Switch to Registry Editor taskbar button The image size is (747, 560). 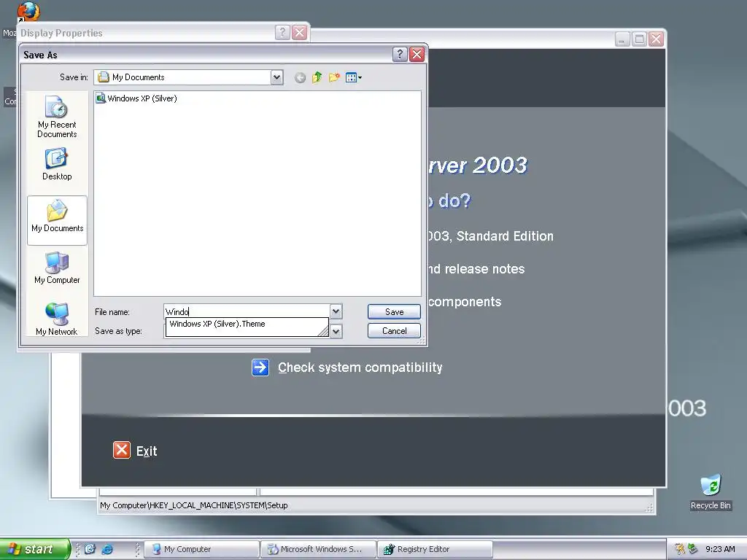tap(435, 549)
